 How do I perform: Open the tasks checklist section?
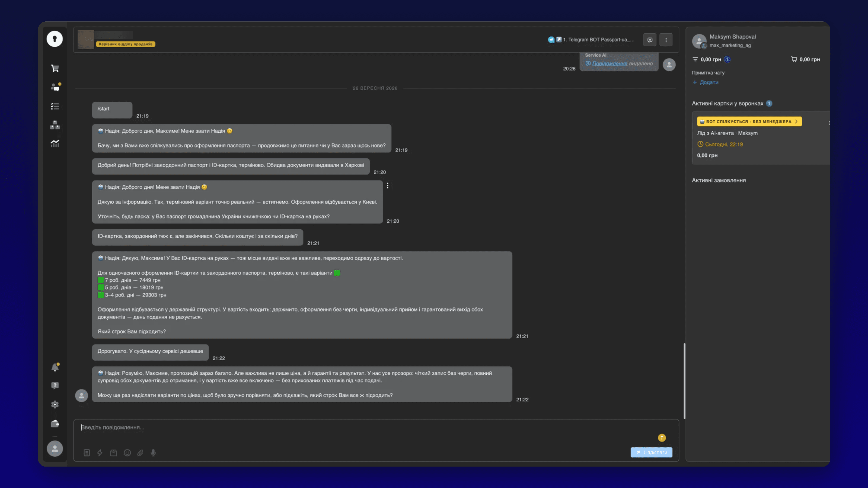(x=55, y=107)
